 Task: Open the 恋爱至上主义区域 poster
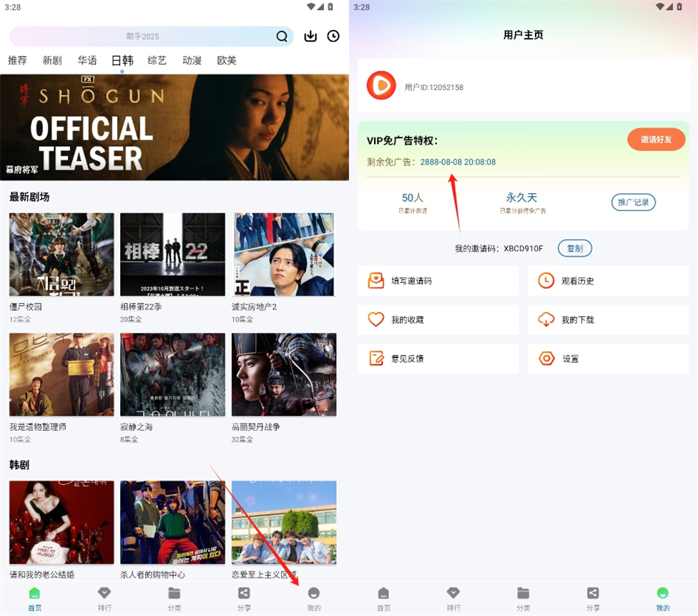click(x=284, y=522)
